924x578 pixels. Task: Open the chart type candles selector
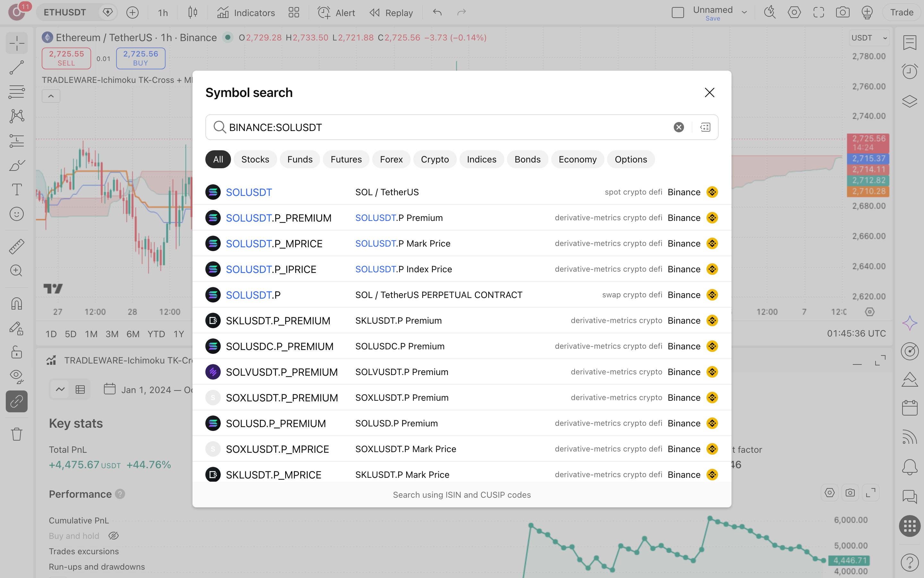tap(193, 13)
